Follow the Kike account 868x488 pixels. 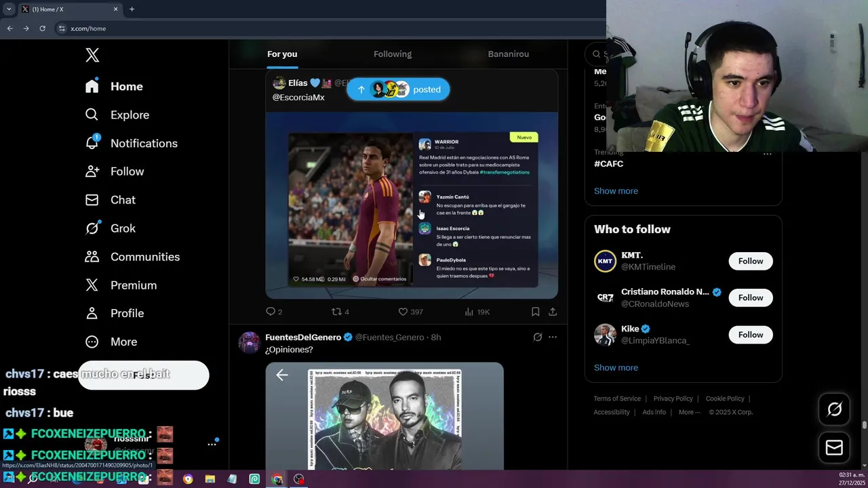751,335
